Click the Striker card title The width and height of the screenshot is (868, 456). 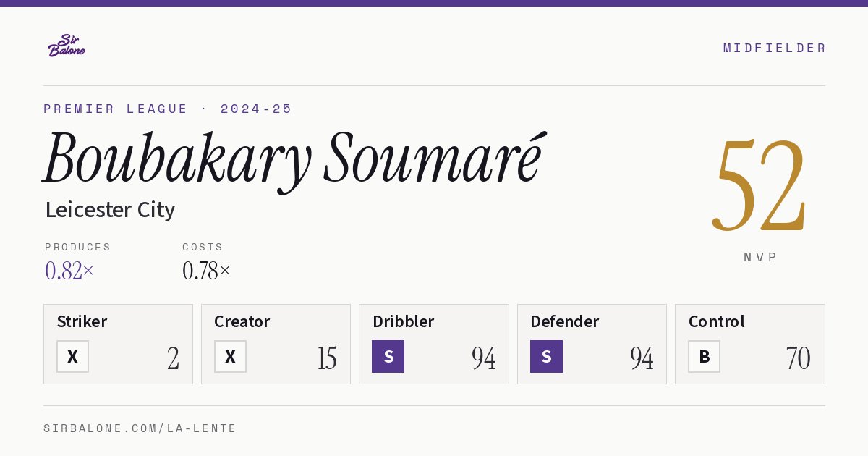point(82,321)
